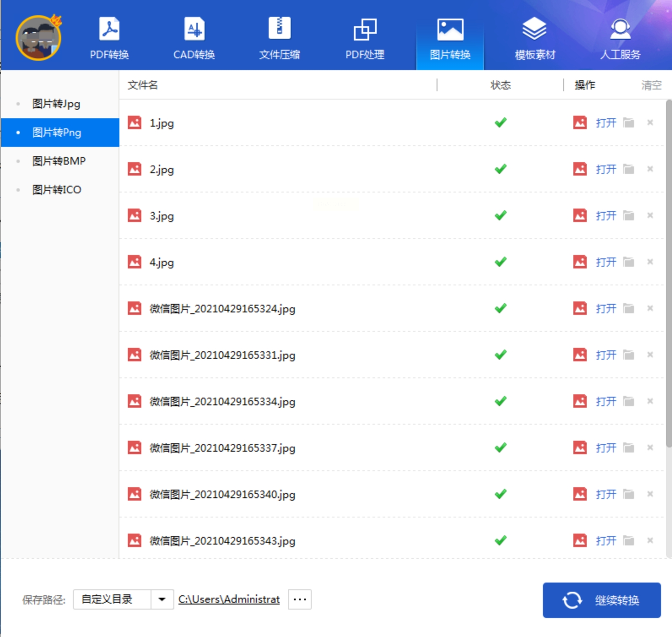This screenshot has height=637, width=672.
Task: Browse for folder with ellipsis button
Action: (300, 599)
